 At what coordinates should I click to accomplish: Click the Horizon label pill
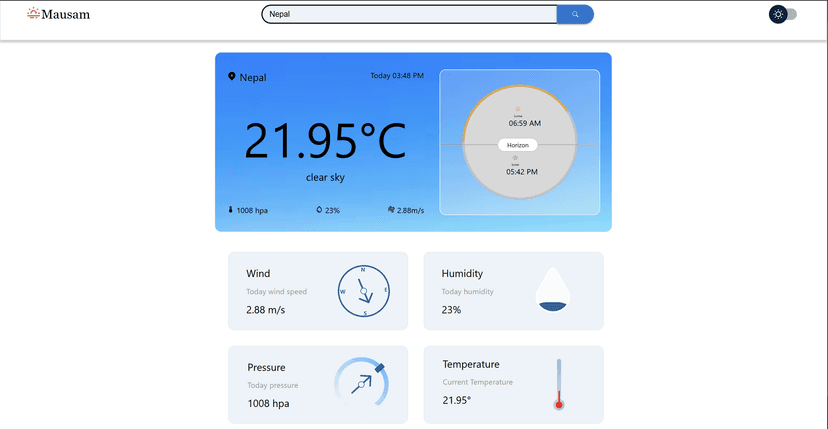518,145
